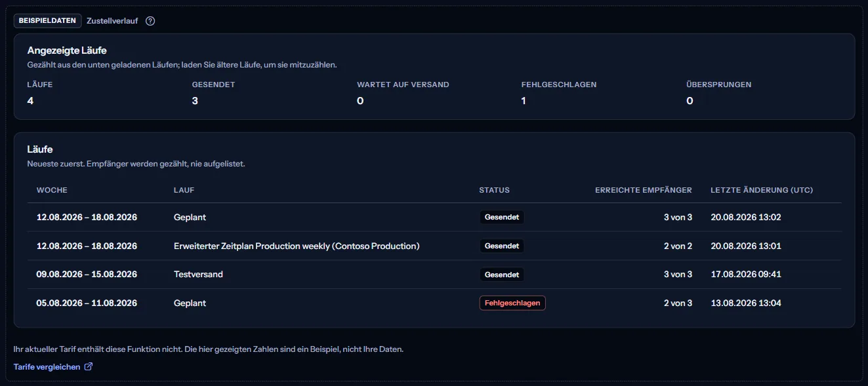Click the 2 von 3 recipients value

[x=678, y=303]
